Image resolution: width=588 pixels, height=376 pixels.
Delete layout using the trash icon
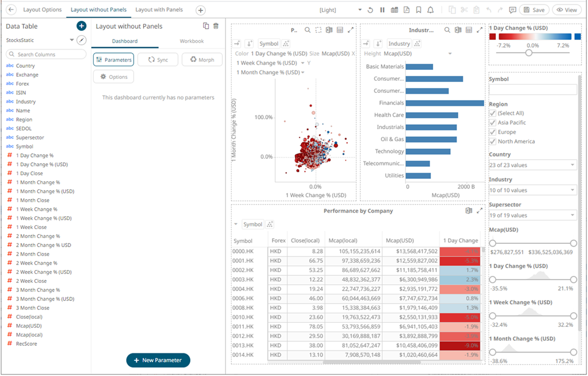tap(216, 26)
